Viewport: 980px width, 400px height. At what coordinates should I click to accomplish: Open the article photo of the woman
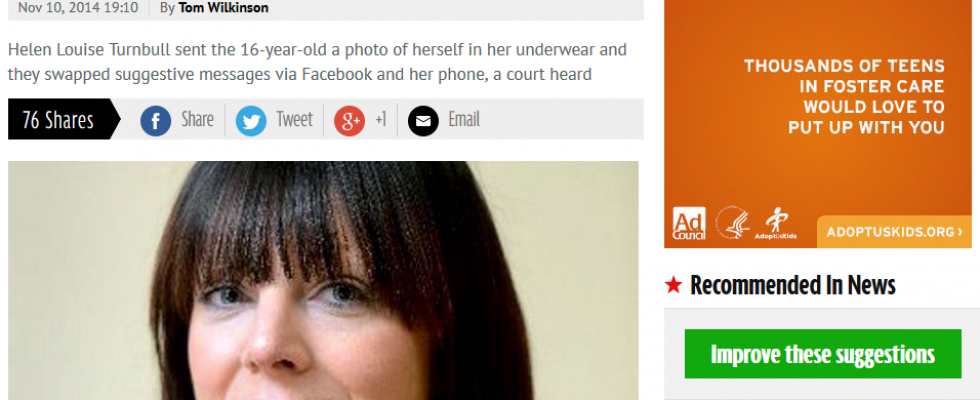tap(323, 281)
